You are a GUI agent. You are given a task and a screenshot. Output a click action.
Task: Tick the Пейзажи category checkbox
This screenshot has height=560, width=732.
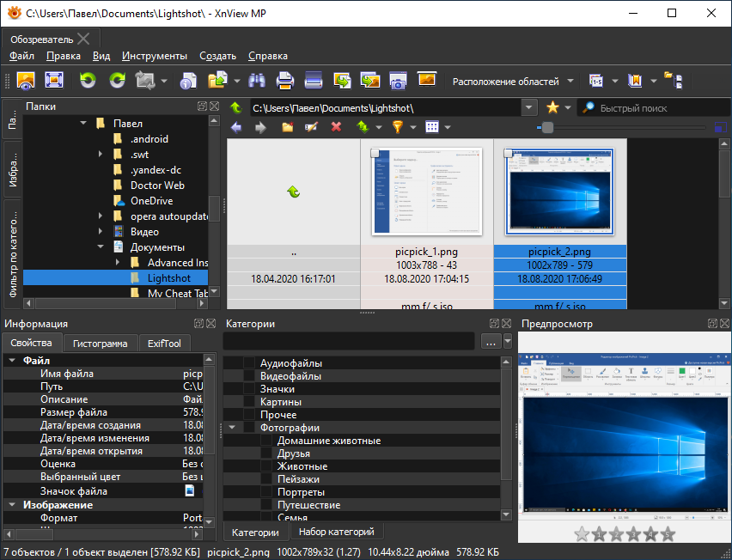[x=266, y=479]
